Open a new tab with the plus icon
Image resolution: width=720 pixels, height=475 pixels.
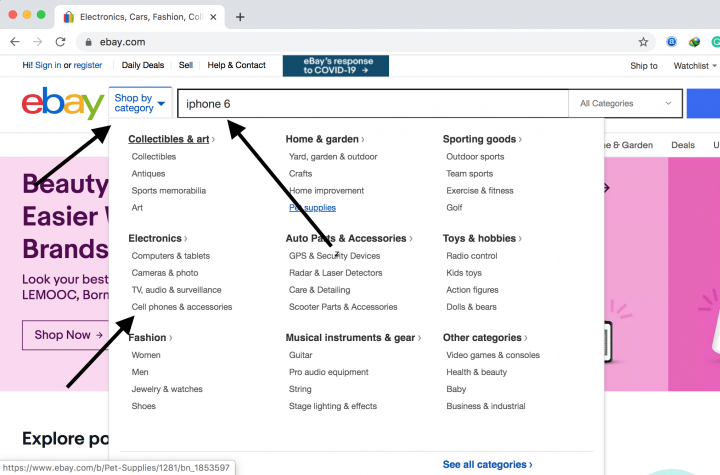240,17
